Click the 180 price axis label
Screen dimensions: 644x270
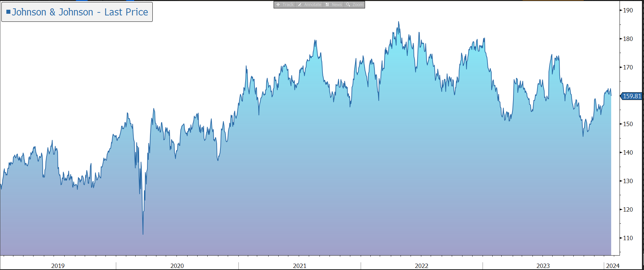tap(628, 39)
